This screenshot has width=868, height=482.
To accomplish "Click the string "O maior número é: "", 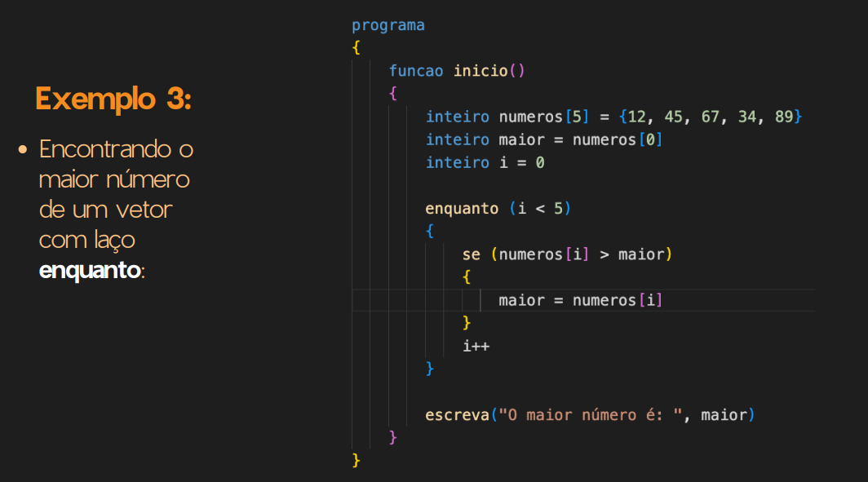I will point(590,415).
